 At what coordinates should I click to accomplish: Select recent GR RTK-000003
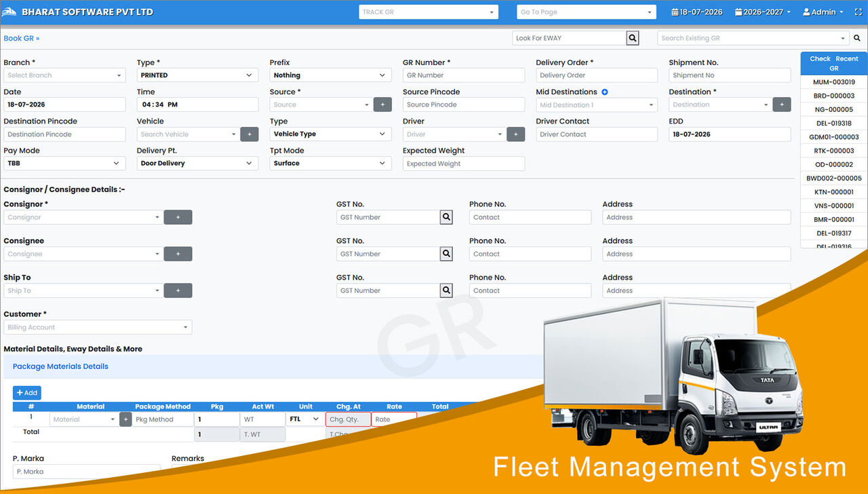click(834, 151)
